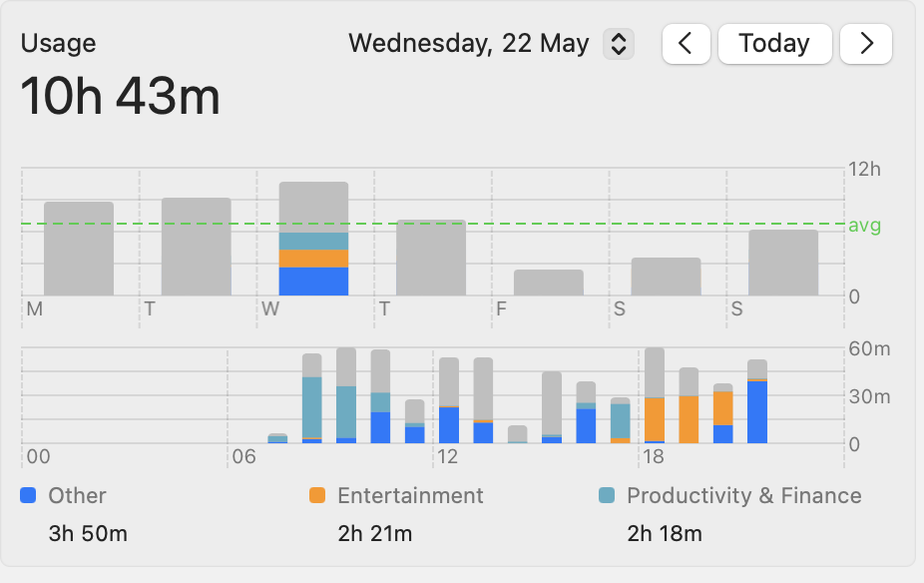Select Saturday's bar in the weekly chart

click(x=666, y=277)
